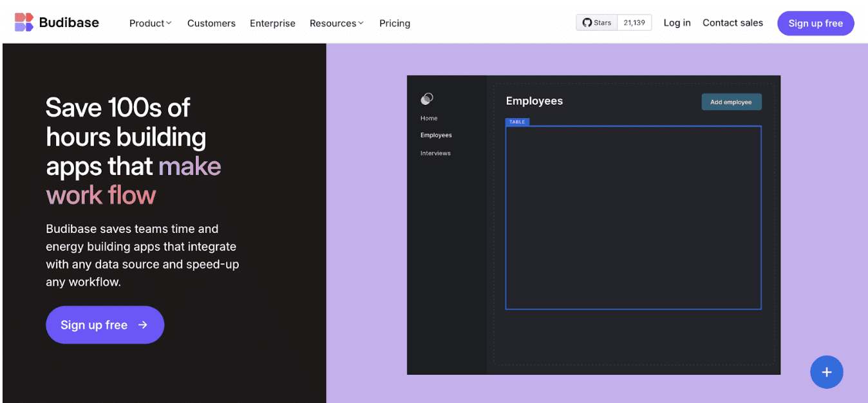Open the Enterprise page
868x403 pixels.
[x=272, y=23]
